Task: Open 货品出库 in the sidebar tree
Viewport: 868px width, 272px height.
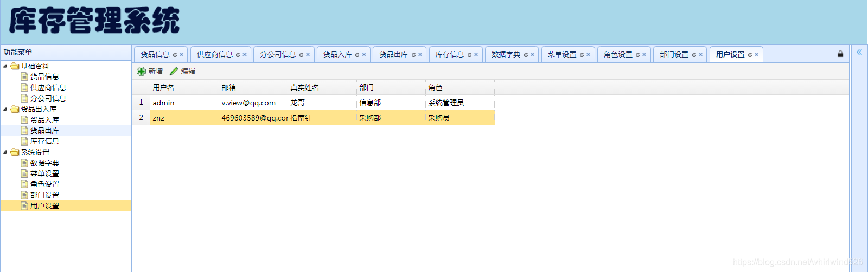Action: tap(44, 130)
